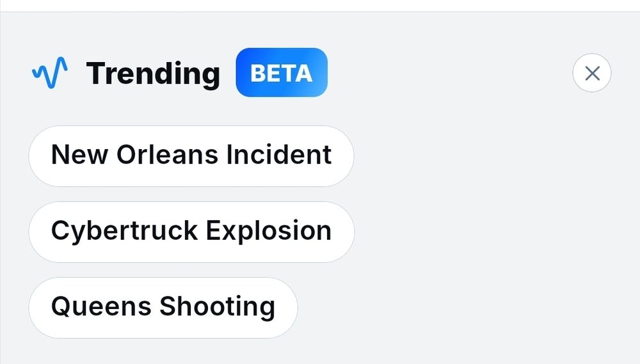Image resolution: width=640 pixels, height=364 pixels.
Task: View search results for Queens Shooting
Action: pos(163,308)
